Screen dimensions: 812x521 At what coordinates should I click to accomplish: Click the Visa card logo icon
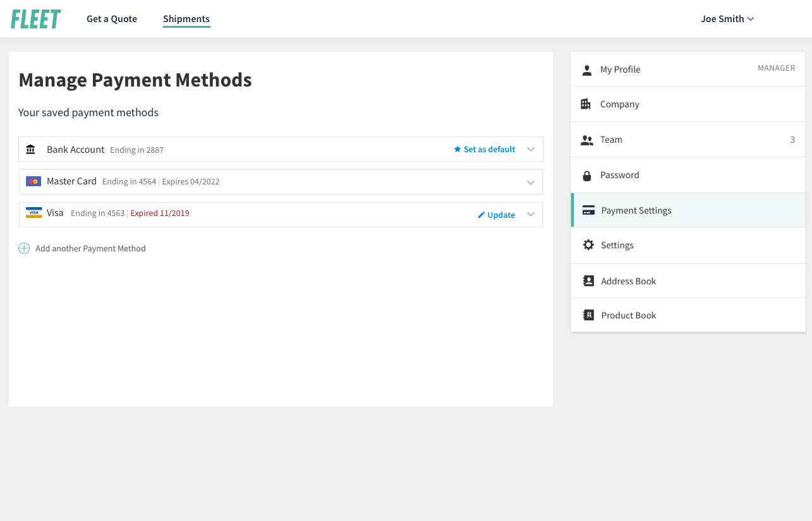click(x=33, y=213)
